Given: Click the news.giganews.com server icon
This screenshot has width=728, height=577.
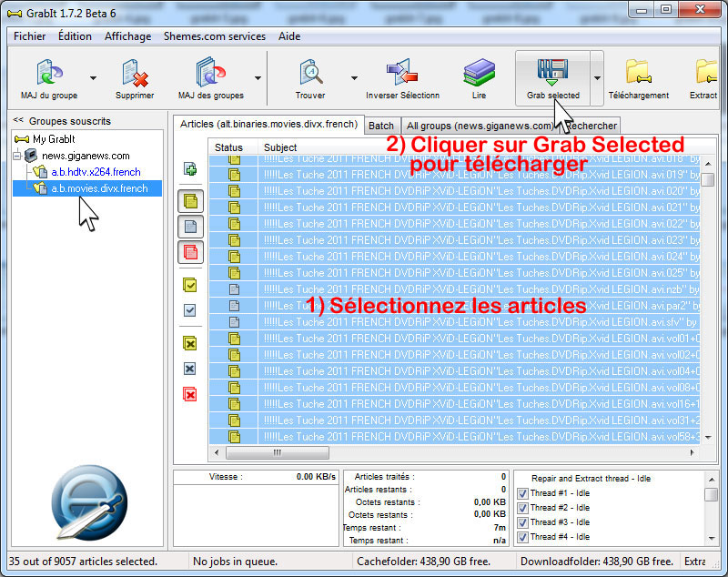Looking at the screenshot, I should 31,156.
